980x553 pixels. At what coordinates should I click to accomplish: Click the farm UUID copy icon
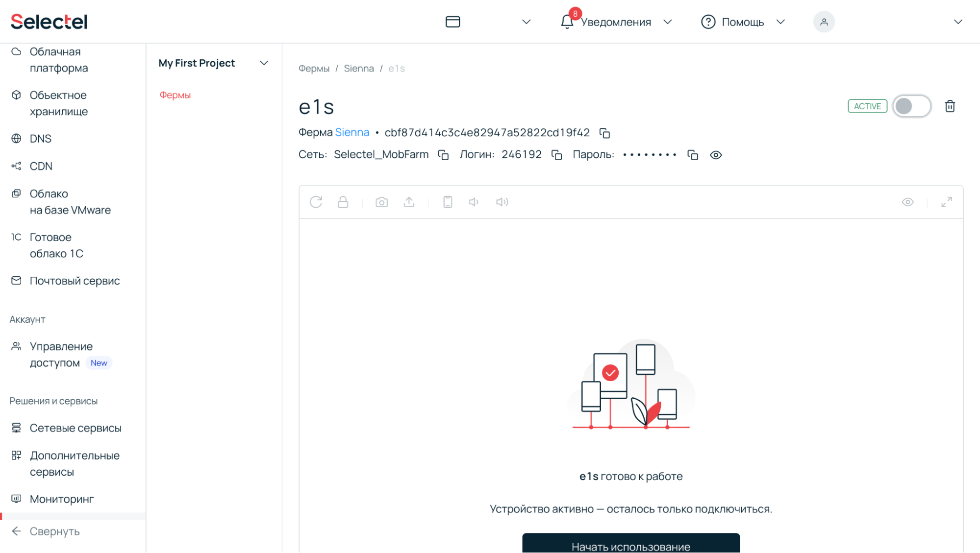(x=604, y=133)
